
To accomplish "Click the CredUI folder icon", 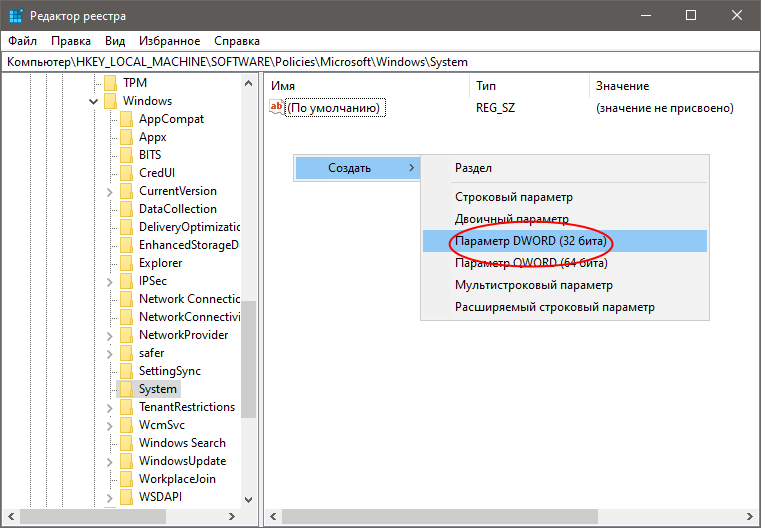I will click(x=126, y=173).
